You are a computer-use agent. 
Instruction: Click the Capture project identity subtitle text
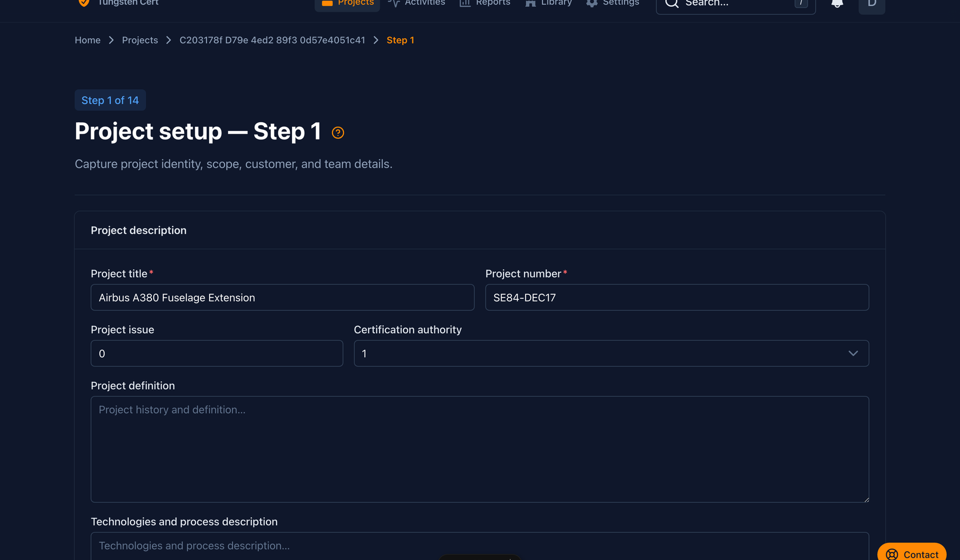[234, 164]
